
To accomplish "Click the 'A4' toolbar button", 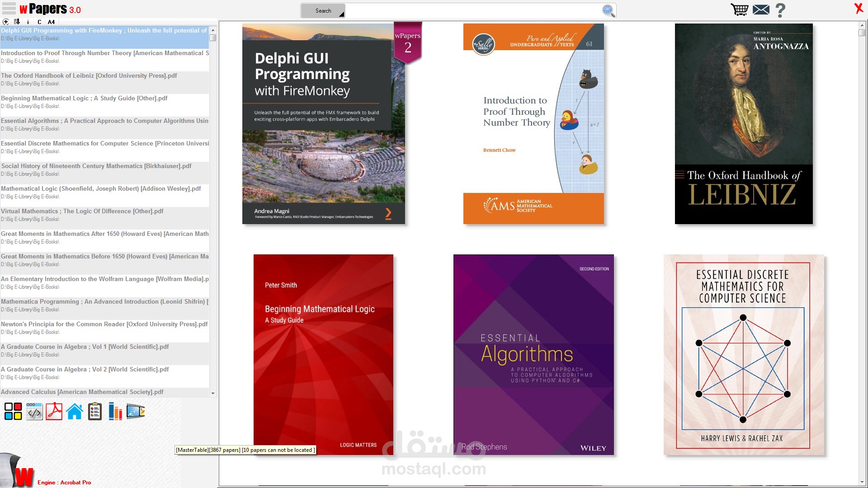I will coord(51,22).
